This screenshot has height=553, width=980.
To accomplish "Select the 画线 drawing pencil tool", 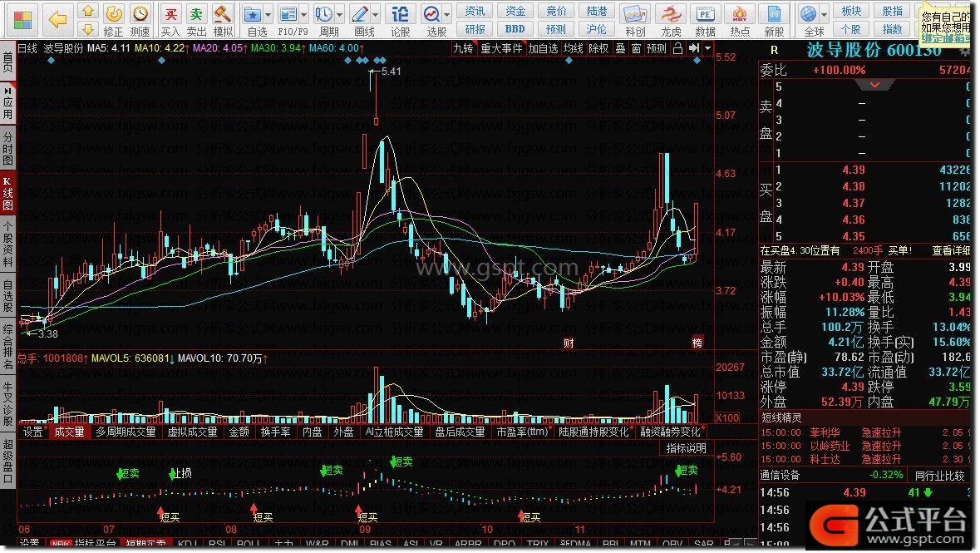I will point(360,14).
